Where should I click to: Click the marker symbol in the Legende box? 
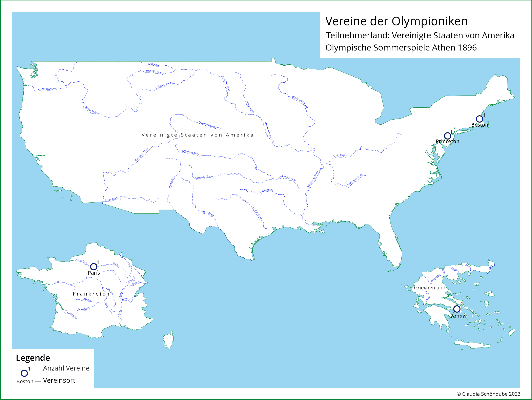pos(24,373)
